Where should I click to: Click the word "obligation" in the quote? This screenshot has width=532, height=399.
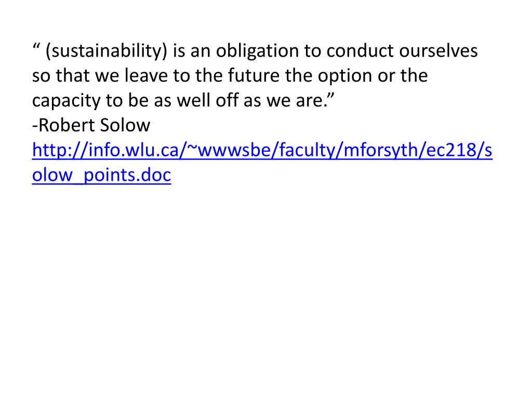(x=258, y=51)
